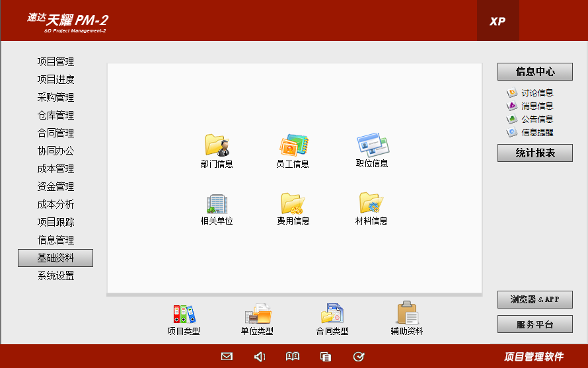Click the mail envelope icon in bottom bar
This screenshot has height=368, width=588.
coord(227,357)
